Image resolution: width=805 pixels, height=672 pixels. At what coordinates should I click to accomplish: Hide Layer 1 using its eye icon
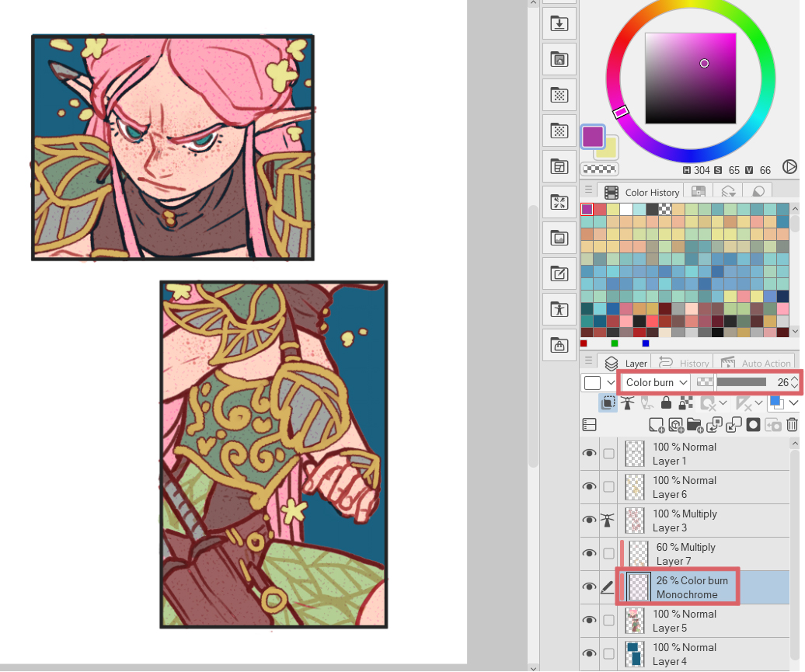point(590,454)
